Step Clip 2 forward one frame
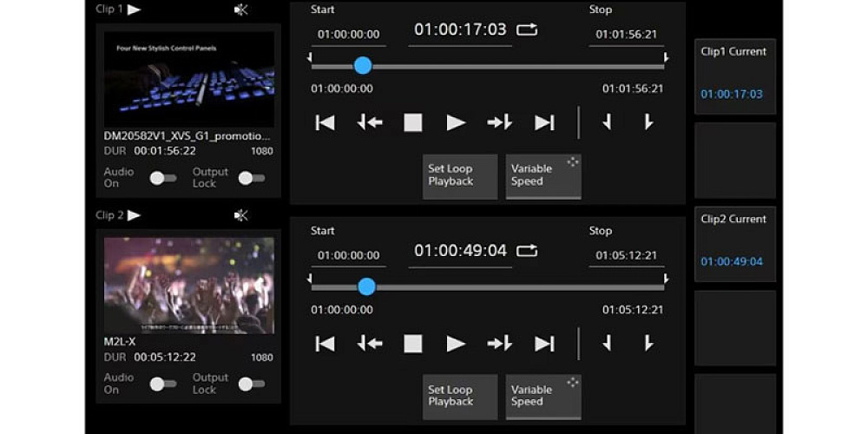This screenshot has height=434, width=868. click(x=499, y=344)
